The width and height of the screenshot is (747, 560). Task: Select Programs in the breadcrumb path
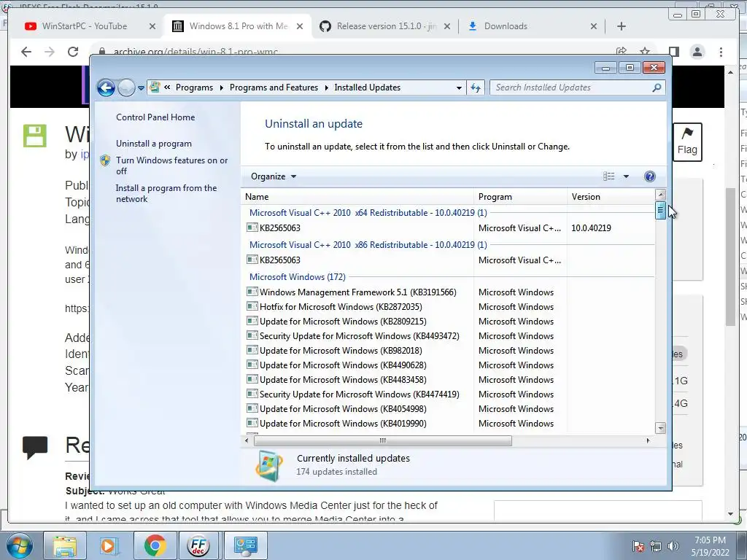(x=194, y=87)
